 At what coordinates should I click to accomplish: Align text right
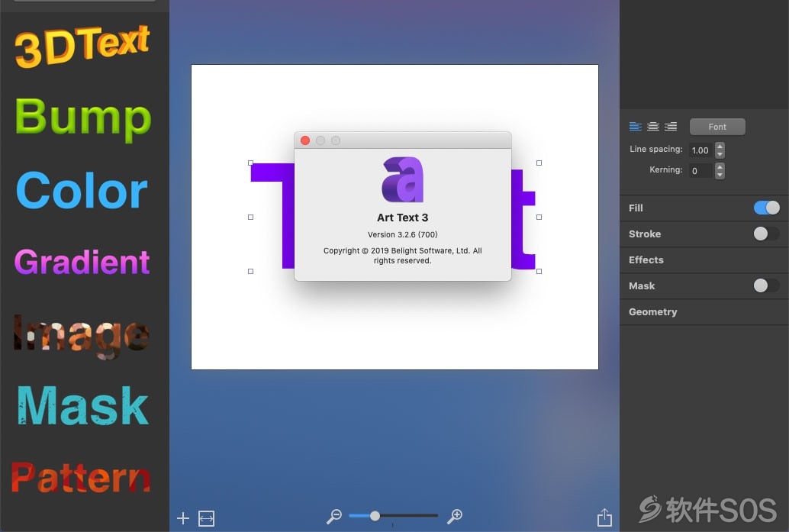click(x=671, y=127)
